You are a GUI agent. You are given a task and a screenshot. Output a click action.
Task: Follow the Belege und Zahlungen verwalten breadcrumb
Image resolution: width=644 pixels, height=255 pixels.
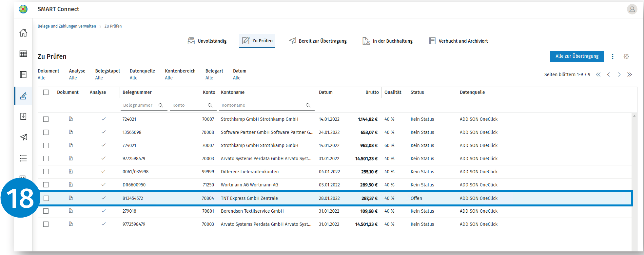pos(67,26)
